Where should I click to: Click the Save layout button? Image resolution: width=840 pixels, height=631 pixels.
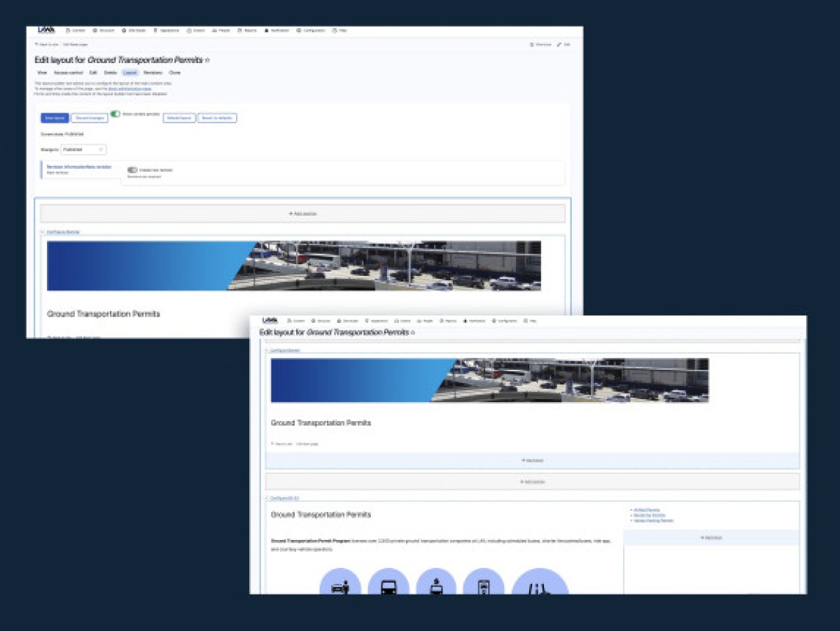[55, 118]
